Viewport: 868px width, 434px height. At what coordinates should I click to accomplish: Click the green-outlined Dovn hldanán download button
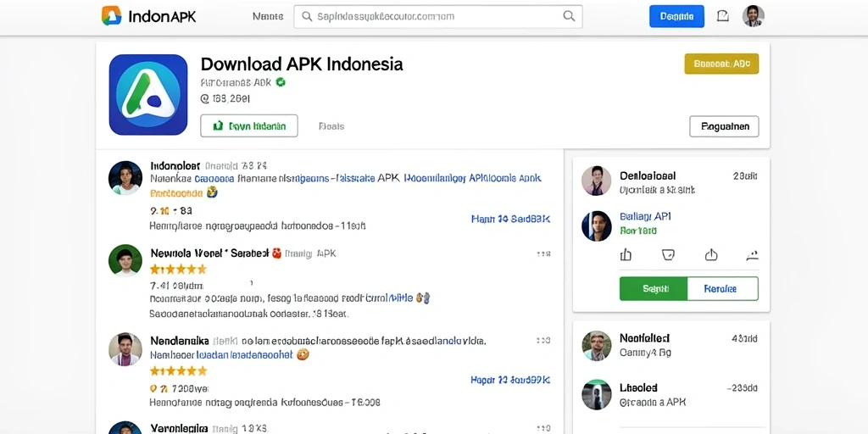tap(249, 126)
